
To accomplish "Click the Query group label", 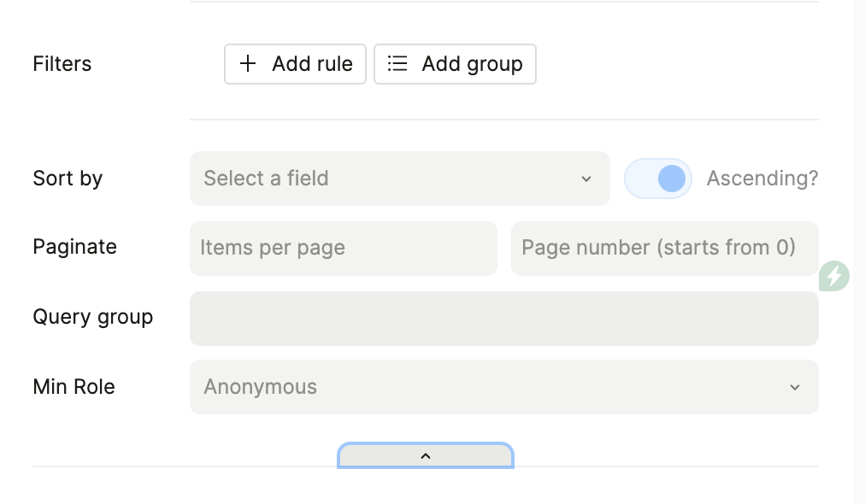I will pyautogui.click(x=92, y=317).
